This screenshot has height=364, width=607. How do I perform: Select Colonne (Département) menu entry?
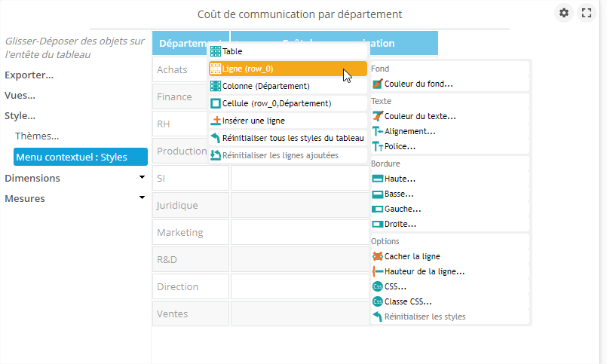265,86
